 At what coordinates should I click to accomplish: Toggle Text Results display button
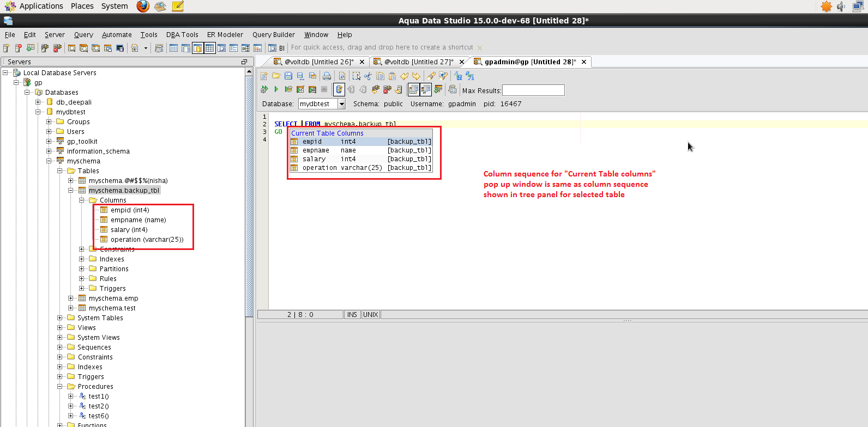(x=426, y=89)
